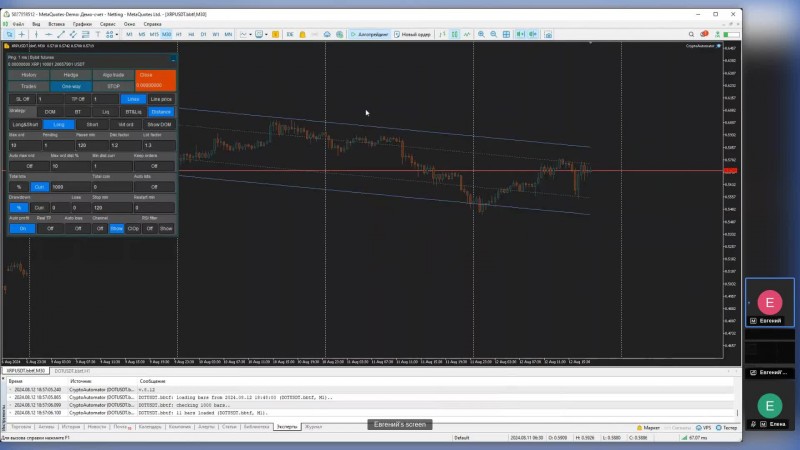Pick the horizontal line drawing tool
The width and height of the screenshot is (800, 450).
(48, 34)
